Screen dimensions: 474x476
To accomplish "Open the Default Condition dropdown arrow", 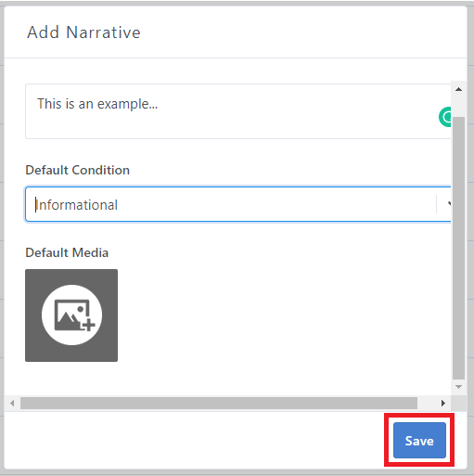I will [x=448, y=204].
